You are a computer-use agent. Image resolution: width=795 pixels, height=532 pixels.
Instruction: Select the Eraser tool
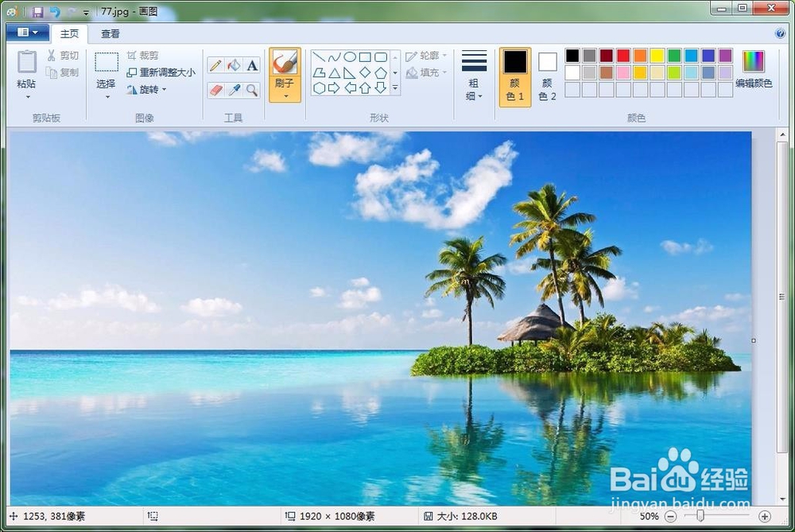tap(215, 91)
